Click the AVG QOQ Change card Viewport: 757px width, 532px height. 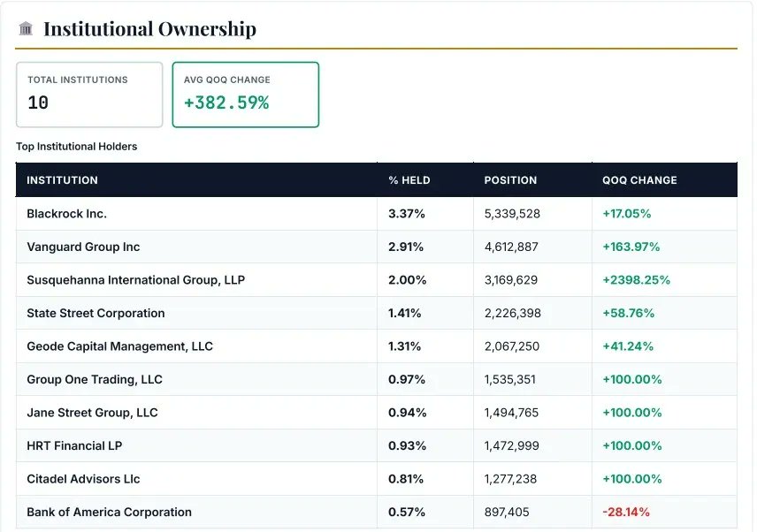[x=245, y=94]
